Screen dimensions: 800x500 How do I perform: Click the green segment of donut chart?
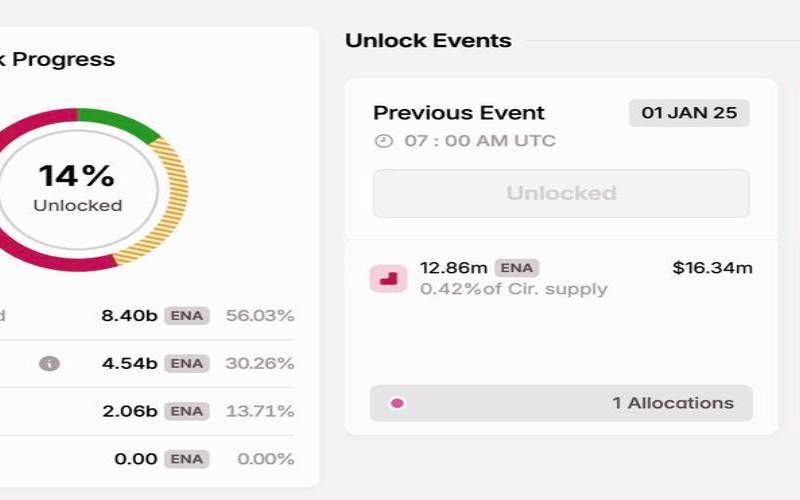120,123
